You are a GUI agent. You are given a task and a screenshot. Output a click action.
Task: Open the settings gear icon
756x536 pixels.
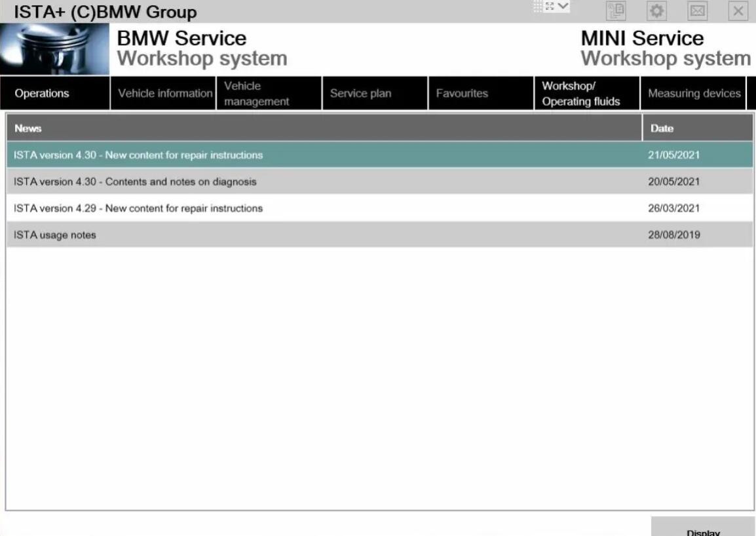click(x=656, y=10)
